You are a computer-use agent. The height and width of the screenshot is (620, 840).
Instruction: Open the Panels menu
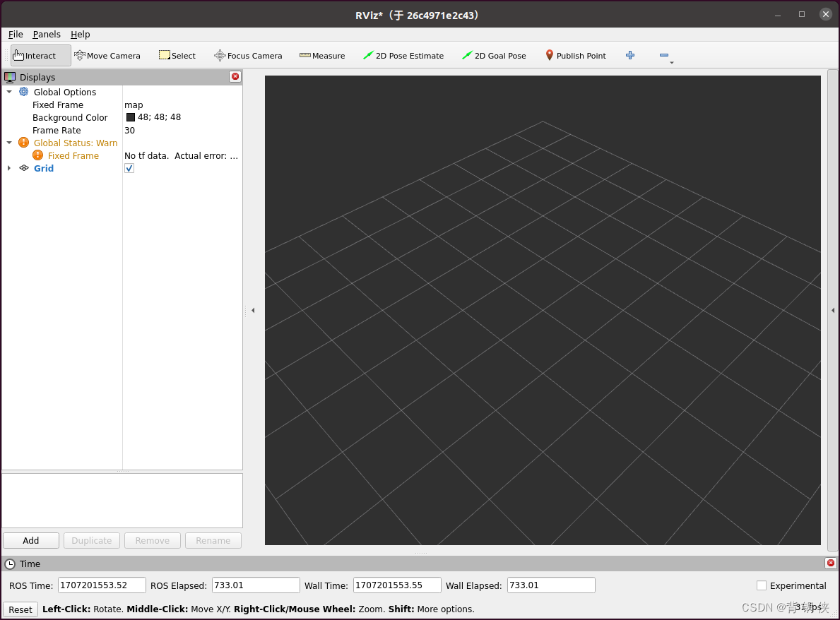pos(47,35)
